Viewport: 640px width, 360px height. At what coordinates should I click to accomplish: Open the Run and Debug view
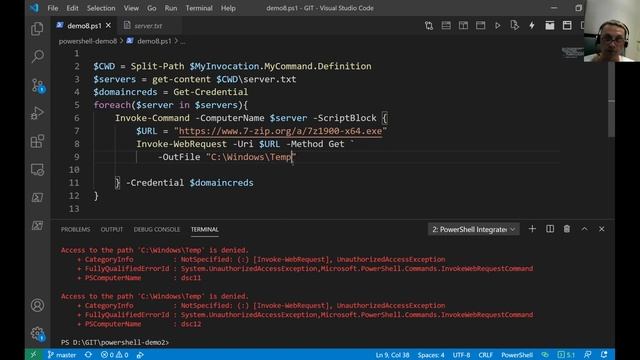tap(37, 113)
